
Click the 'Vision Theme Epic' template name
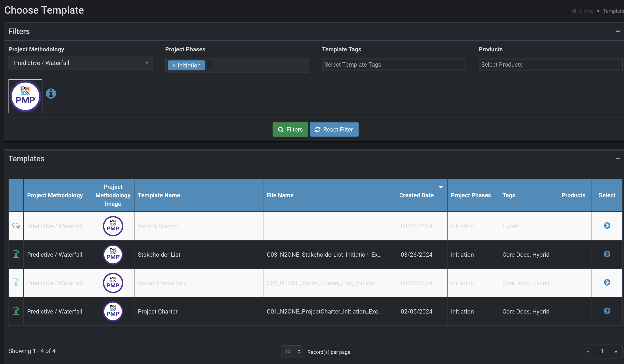pos(162,283)
